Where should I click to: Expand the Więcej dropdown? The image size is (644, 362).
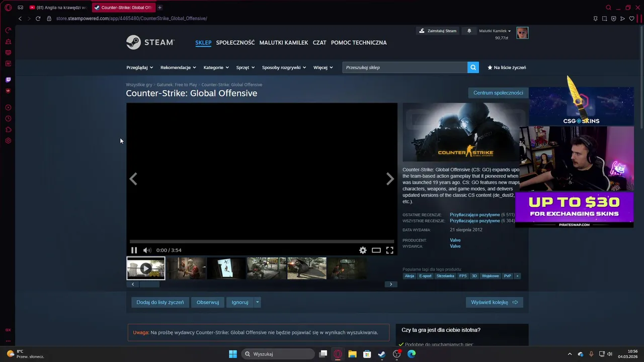323,67
